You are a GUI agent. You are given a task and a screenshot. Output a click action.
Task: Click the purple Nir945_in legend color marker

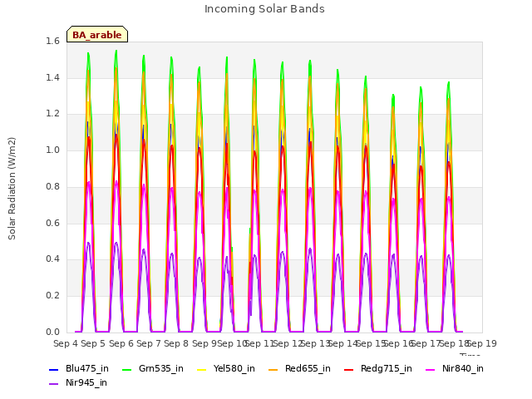(x=53, y=384)
